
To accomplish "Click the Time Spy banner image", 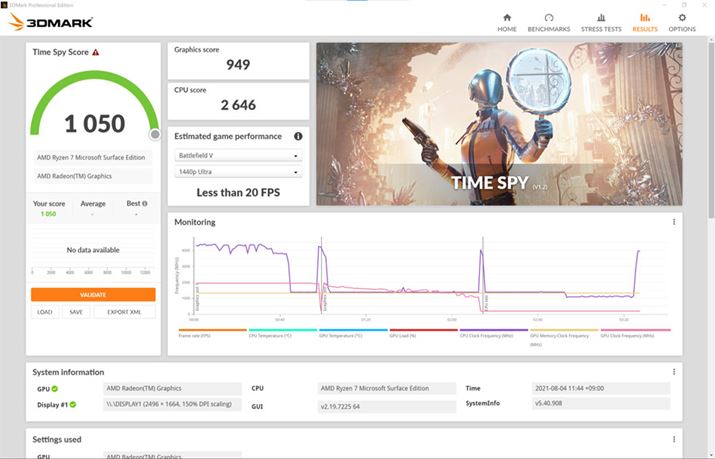I will pos(499,124).
